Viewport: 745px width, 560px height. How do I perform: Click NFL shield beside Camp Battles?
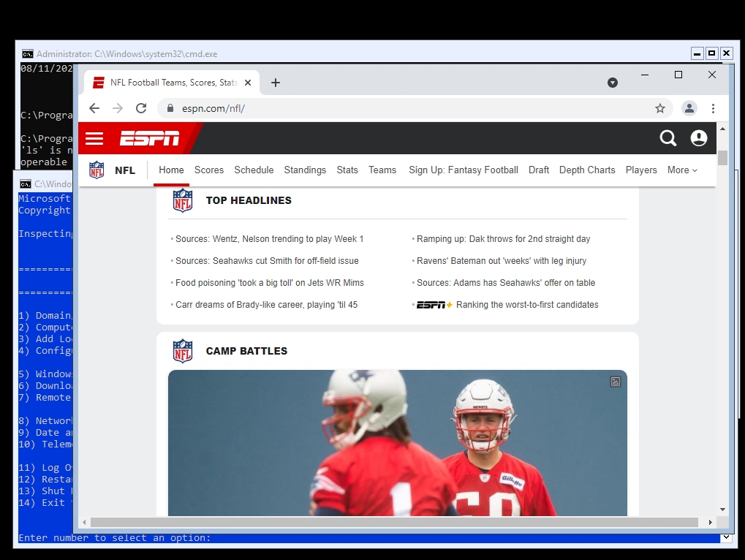coord(183,351)
